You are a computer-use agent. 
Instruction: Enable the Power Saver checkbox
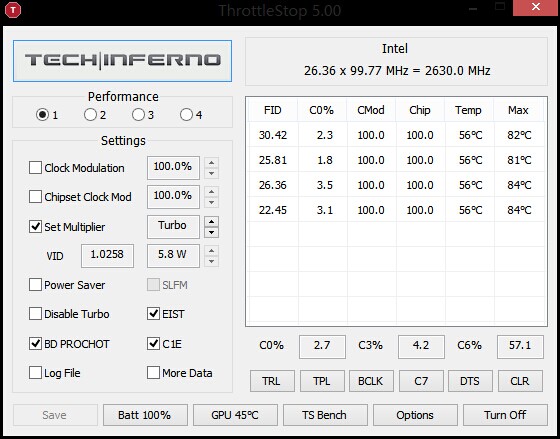point(35,285)
